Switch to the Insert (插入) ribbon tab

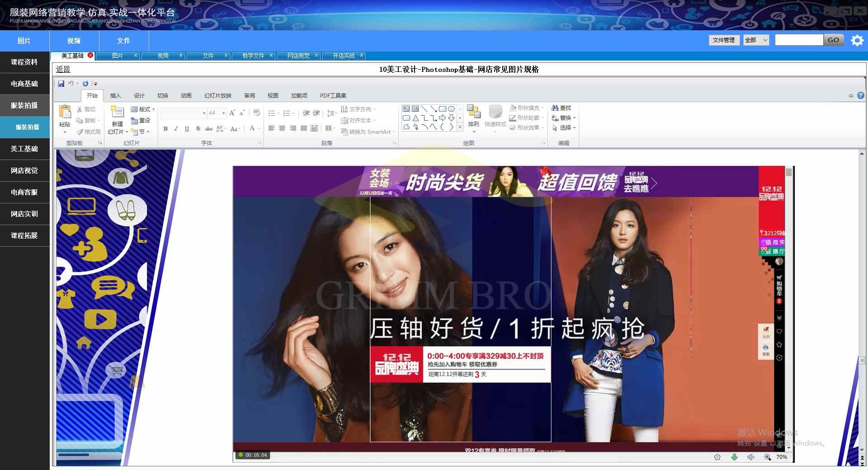tap(116, 96)
